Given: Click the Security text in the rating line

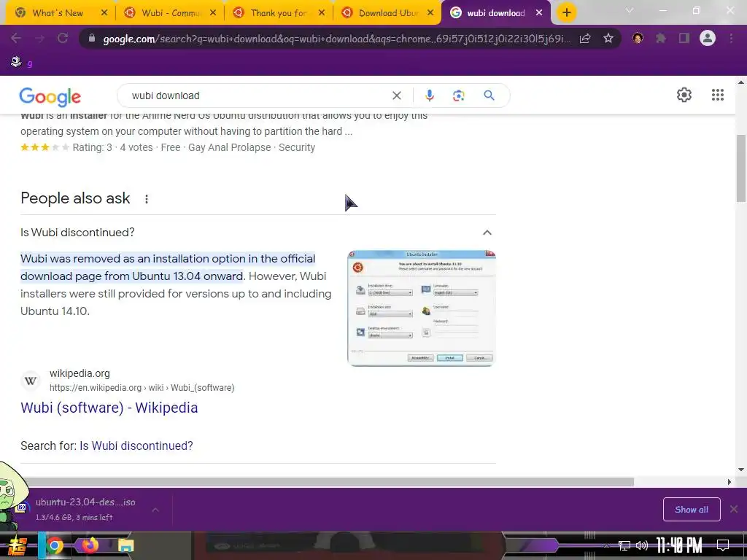Looking at the screenshot, I should [x=297, y=147].
